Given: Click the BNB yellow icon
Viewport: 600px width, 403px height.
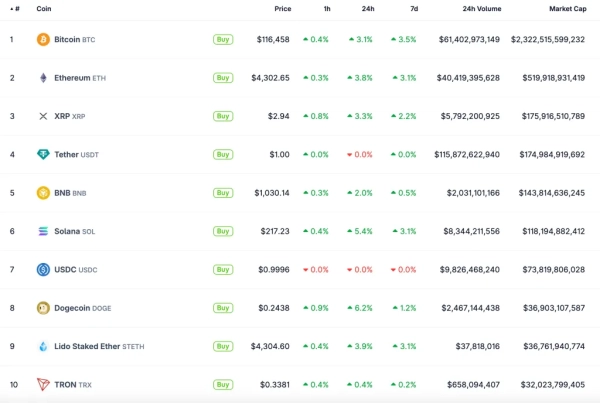Looking at the screenshot, I should 43,193.
